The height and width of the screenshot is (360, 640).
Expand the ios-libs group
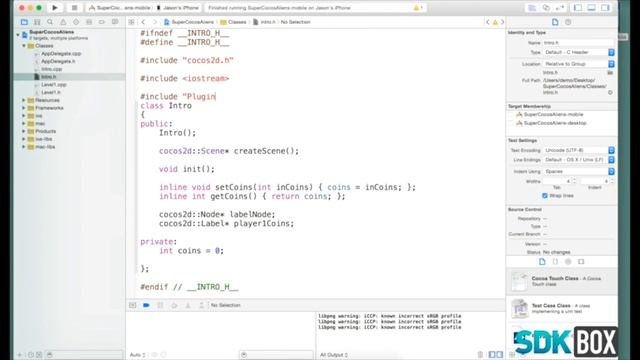point(24,139)
